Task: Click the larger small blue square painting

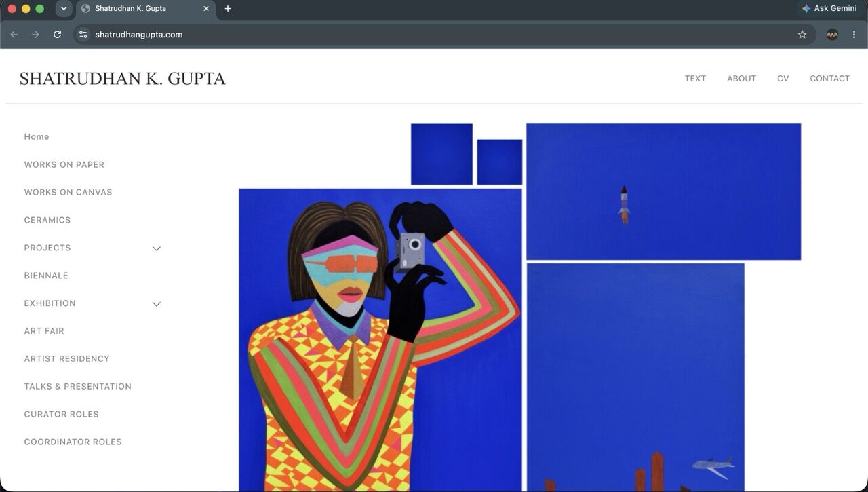Action: pos(441,154)
